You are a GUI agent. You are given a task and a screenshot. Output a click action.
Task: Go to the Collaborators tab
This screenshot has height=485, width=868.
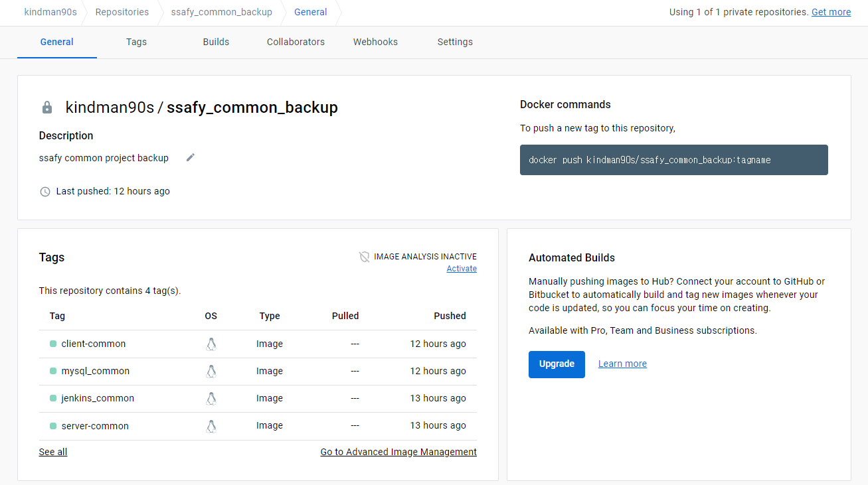296,42
